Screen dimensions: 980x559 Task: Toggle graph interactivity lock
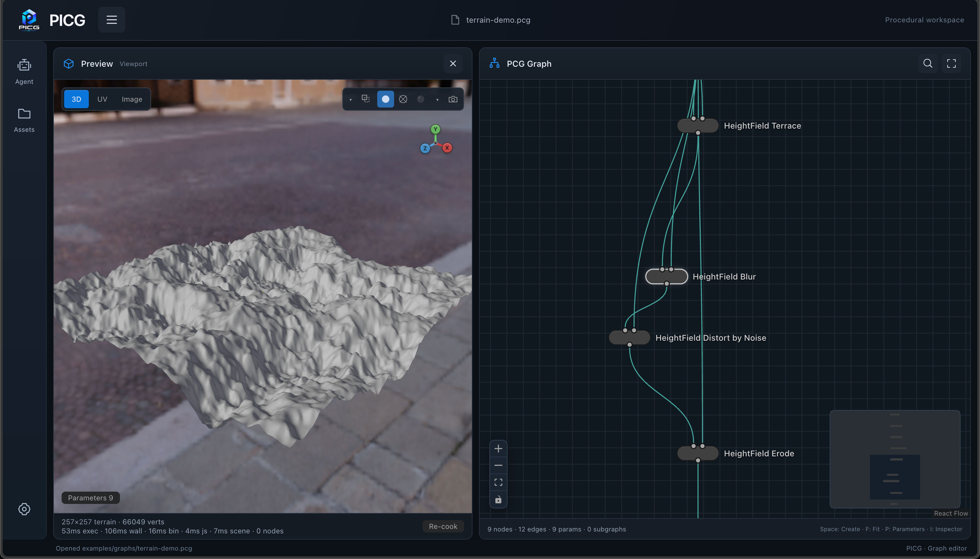pyautogui.click(x=498, y=499)
